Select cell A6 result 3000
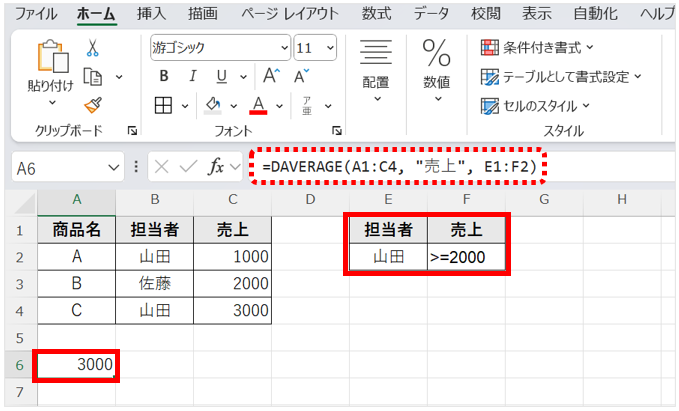This screenshot has width=679, height=411. pyautogui.click(x=77, y=365)
